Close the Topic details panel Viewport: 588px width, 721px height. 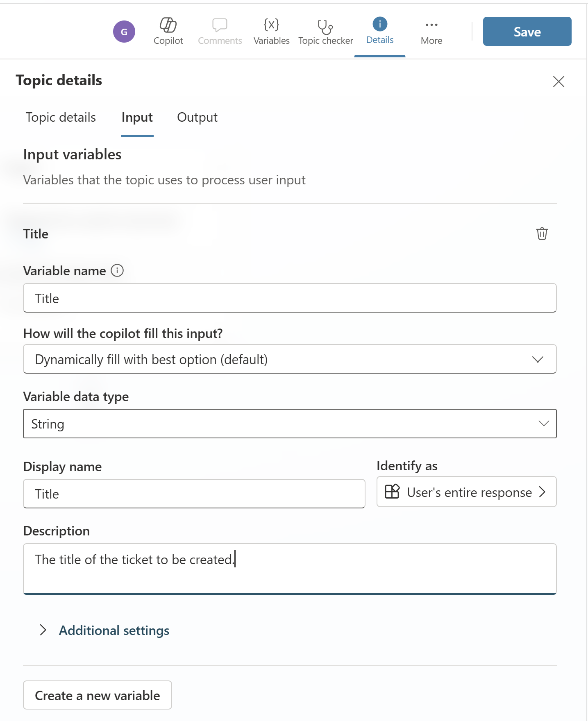[558, 82]
